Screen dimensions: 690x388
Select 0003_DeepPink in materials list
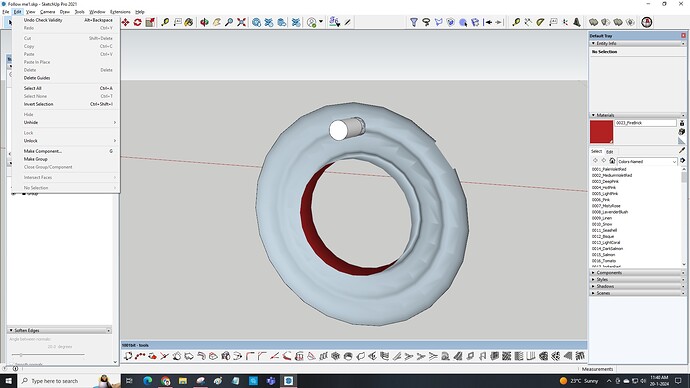pos(605,181)
